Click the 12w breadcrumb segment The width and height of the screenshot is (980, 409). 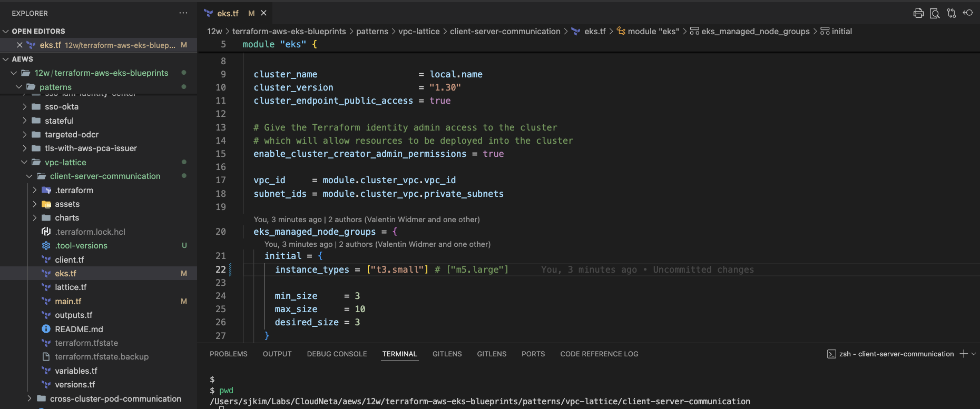214,32
